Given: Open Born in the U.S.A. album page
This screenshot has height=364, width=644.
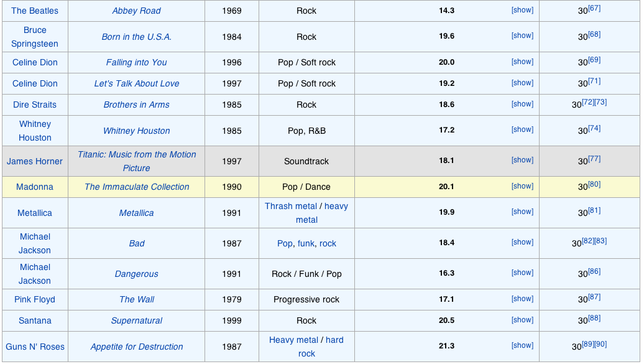Looking at the screenshot, I should tap(136, 37).
